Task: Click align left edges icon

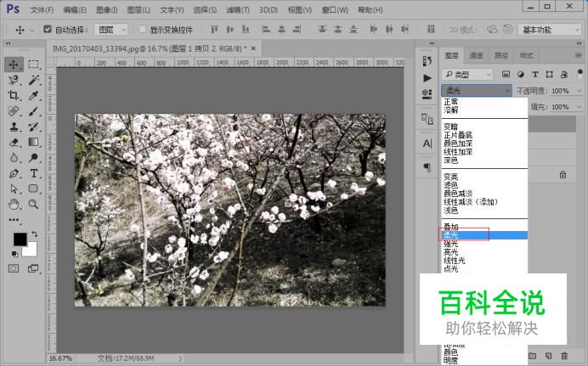Action: click(x=265, y=29)
